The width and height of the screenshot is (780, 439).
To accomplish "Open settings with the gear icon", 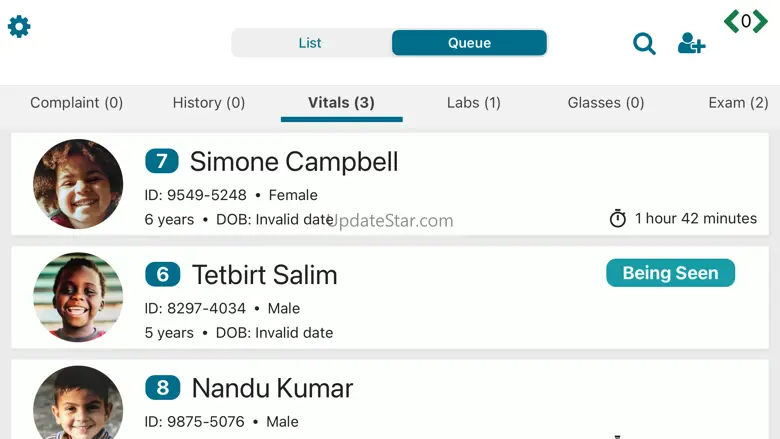I will tap(19, 26).
